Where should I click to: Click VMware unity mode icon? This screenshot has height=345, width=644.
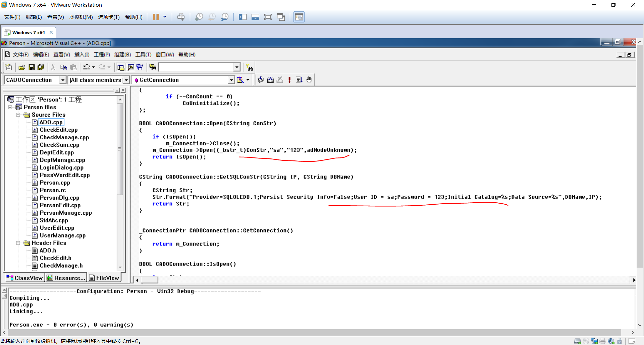point(281,17)
